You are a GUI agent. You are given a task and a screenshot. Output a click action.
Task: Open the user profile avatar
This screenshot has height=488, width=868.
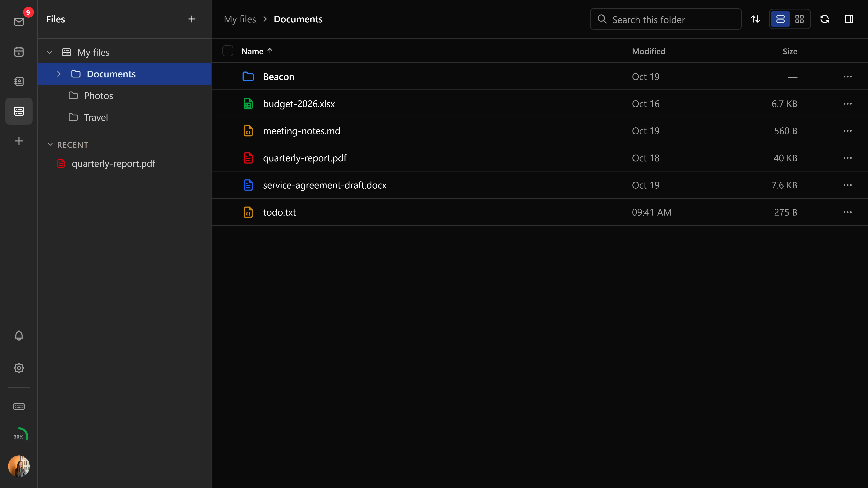click(19, 466)
